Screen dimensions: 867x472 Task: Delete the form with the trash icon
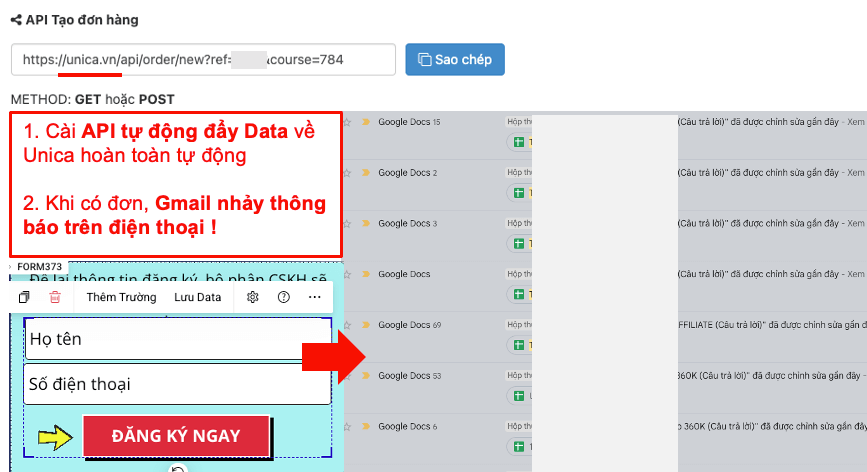pos(55,297)
